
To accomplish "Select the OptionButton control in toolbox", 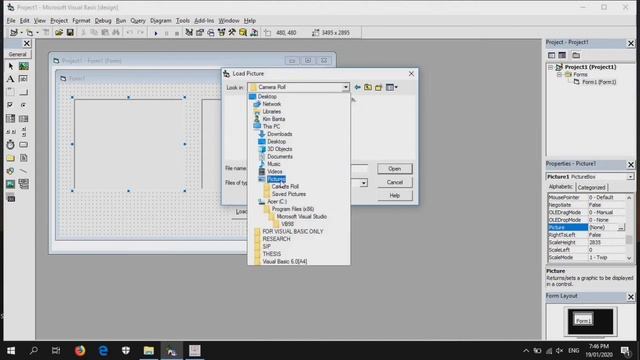I will point(24,105).
